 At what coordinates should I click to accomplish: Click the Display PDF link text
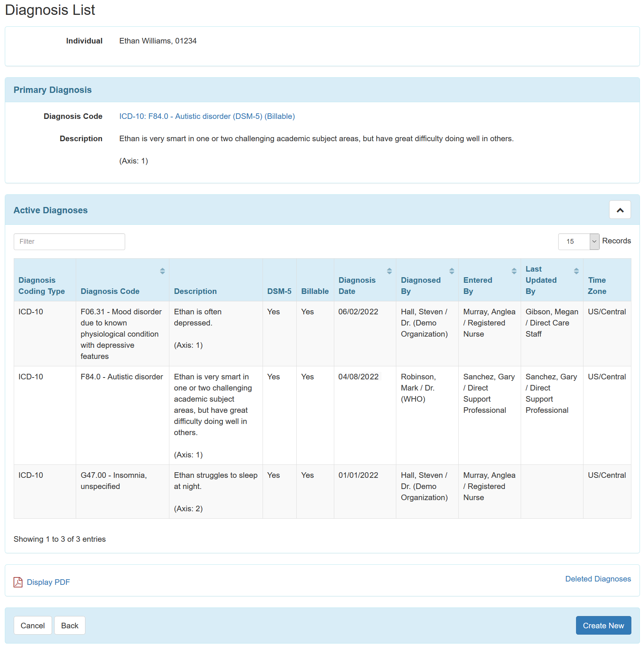[48, 582]
